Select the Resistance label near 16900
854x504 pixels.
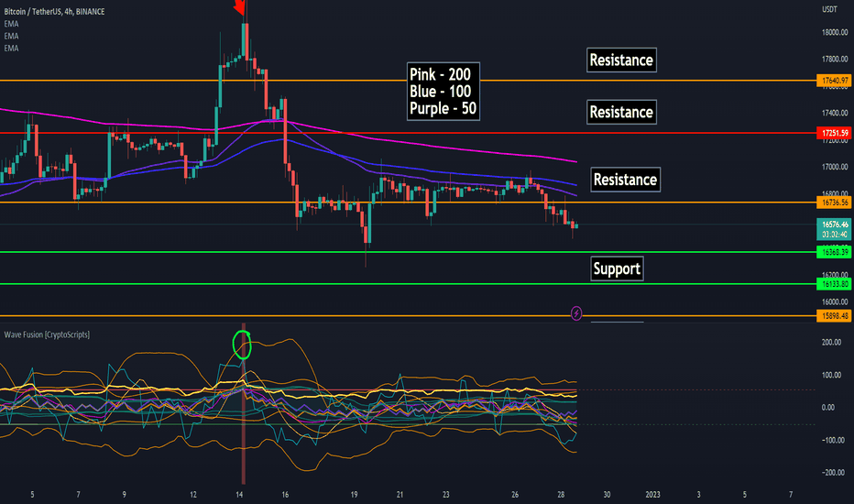625,180
